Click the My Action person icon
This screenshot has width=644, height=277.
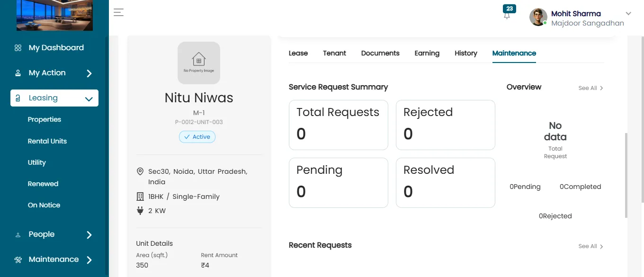18,73
